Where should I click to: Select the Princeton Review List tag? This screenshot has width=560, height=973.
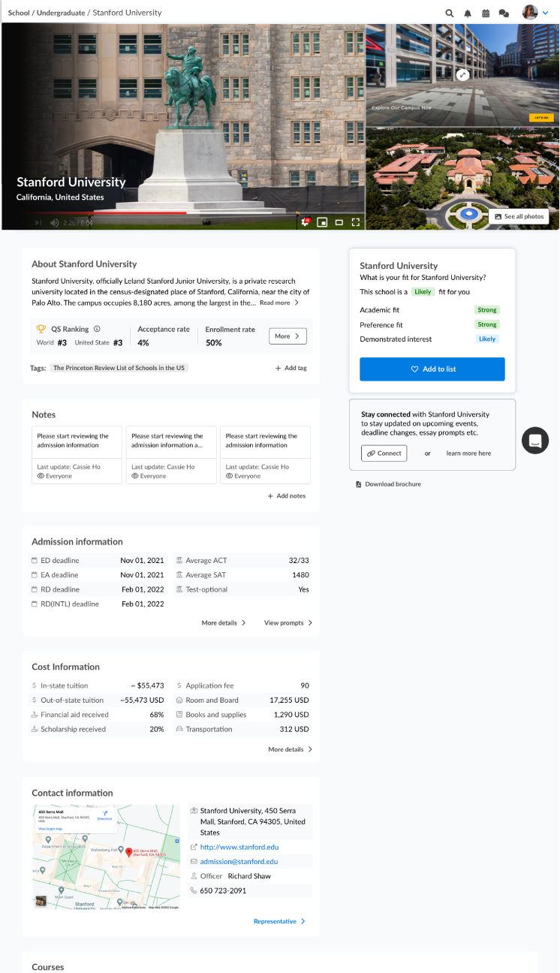click(x=119, y=368)
